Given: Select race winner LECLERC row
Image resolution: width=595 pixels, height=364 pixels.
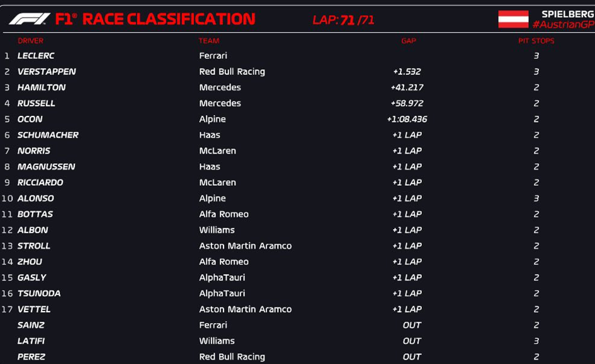Looking at the screenshot, I should point(297,55).
